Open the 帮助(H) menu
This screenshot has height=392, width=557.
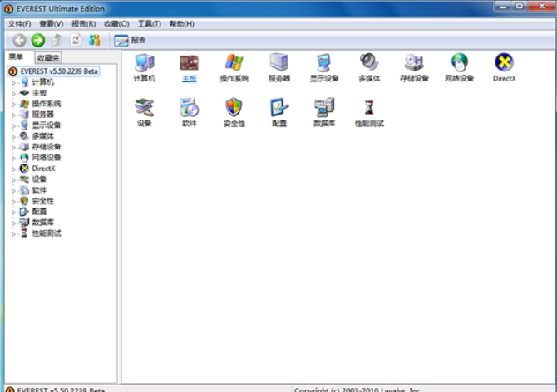point(181,24)
